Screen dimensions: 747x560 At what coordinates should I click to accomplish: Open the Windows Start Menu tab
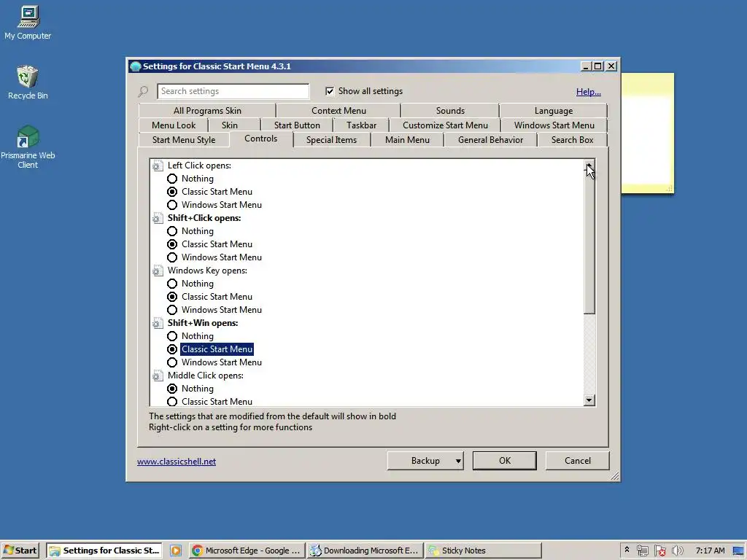[554, 125]
